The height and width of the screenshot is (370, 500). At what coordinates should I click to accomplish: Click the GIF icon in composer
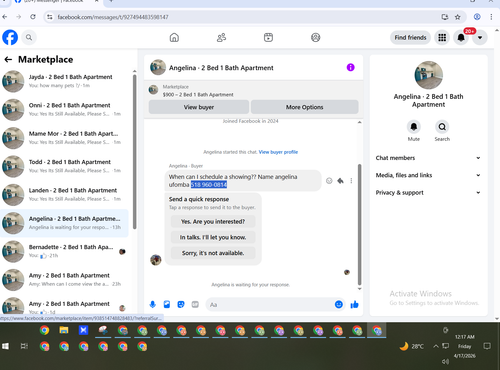pyautogui.click(x=195, y=304)
